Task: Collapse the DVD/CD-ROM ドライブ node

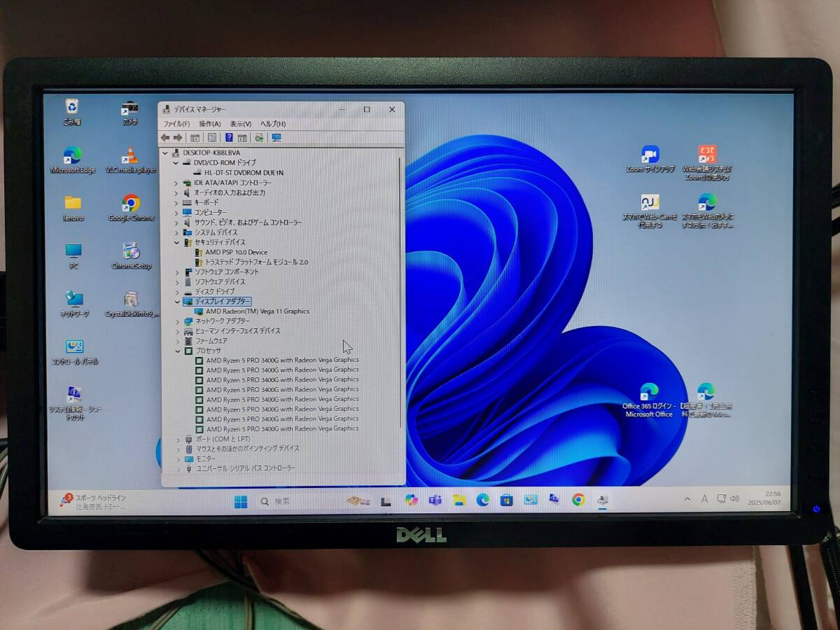Action: tap(177, 162)
